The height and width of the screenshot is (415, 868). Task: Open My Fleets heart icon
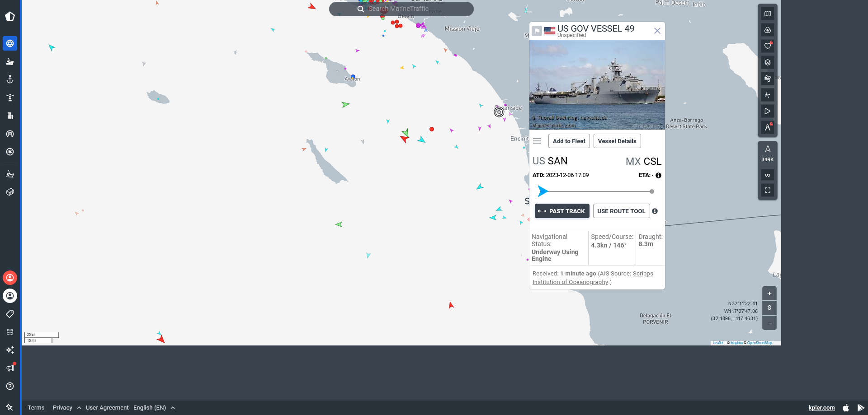pyautogui.click(x=768, y=46)
